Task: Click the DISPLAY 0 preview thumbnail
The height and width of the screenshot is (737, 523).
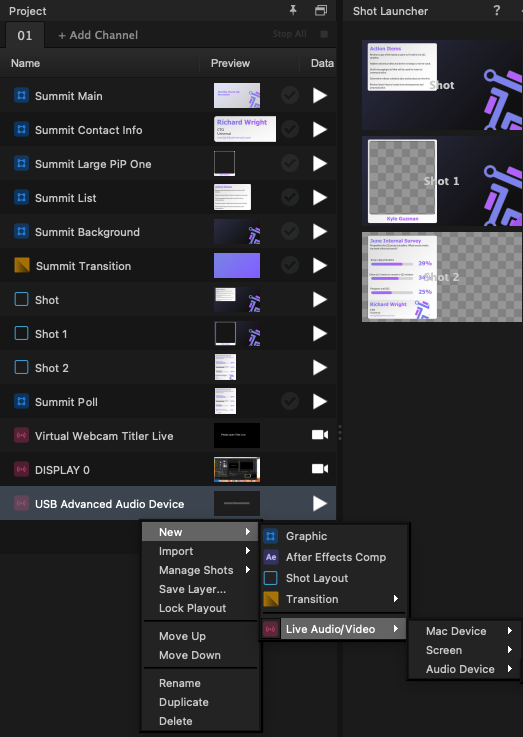Action: coord(237,470)
